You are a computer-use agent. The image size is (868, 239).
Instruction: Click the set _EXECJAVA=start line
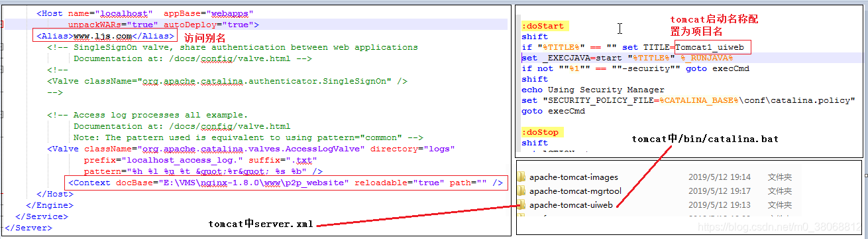click(627, 58)
